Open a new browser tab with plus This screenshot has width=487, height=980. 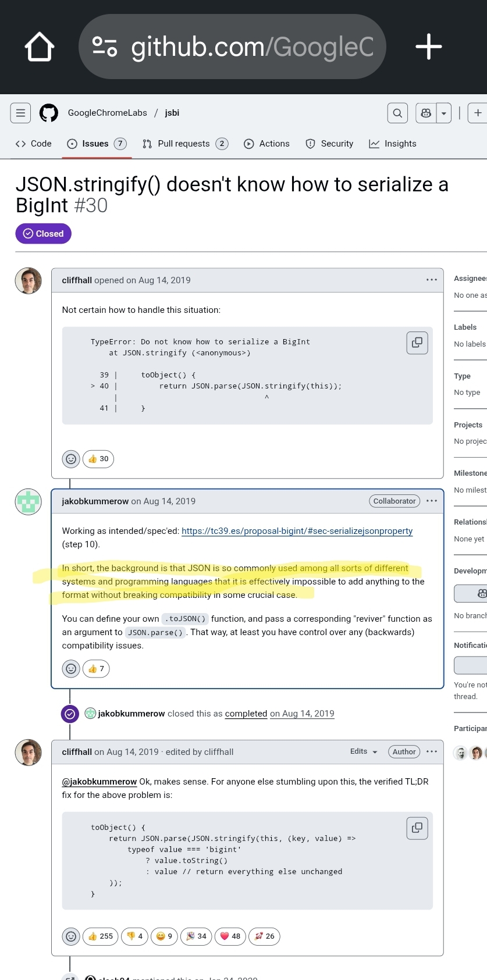tap(429, 47)
